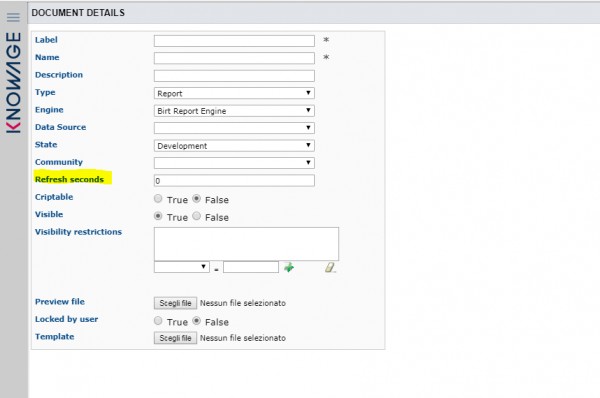Set Criptable to True

coord(158,198)
